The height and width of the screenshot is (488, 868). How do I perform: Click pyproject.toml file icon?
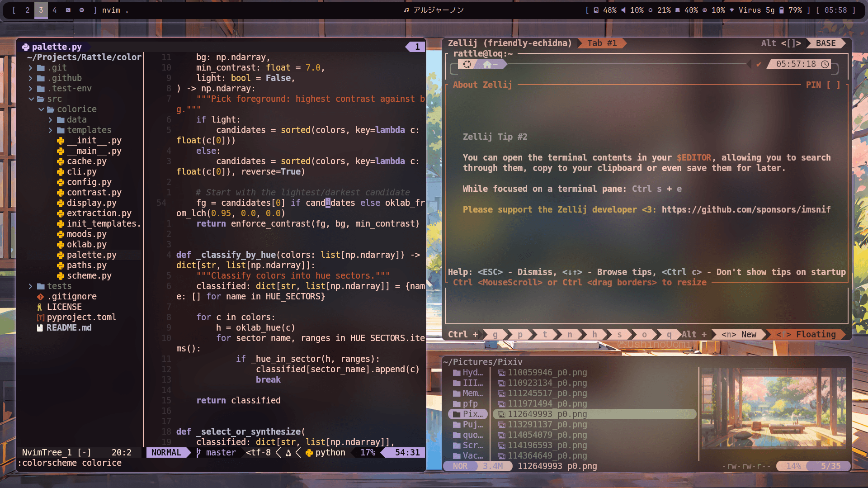(x=40, y=317)
